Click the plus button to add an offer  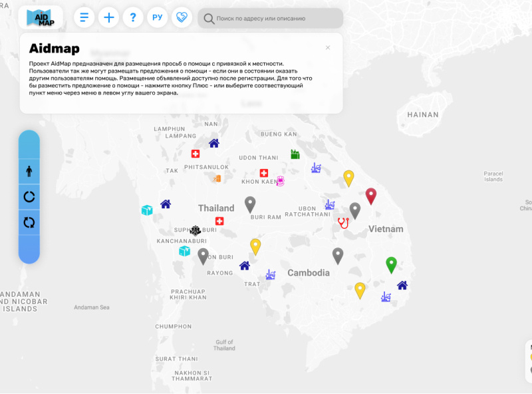(108, 17)
